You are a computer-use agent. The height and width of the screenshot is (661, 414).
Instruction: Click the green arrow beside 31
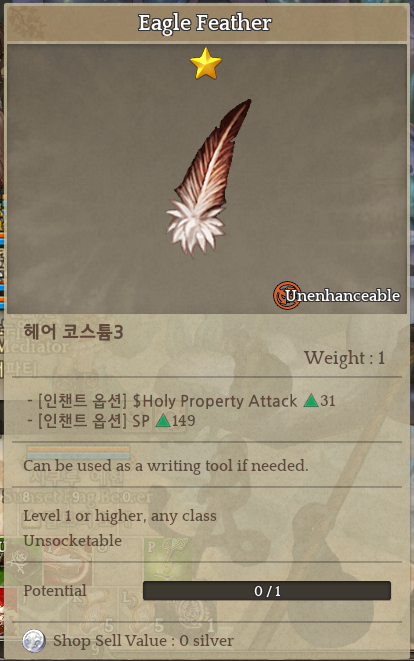point(311,400)
